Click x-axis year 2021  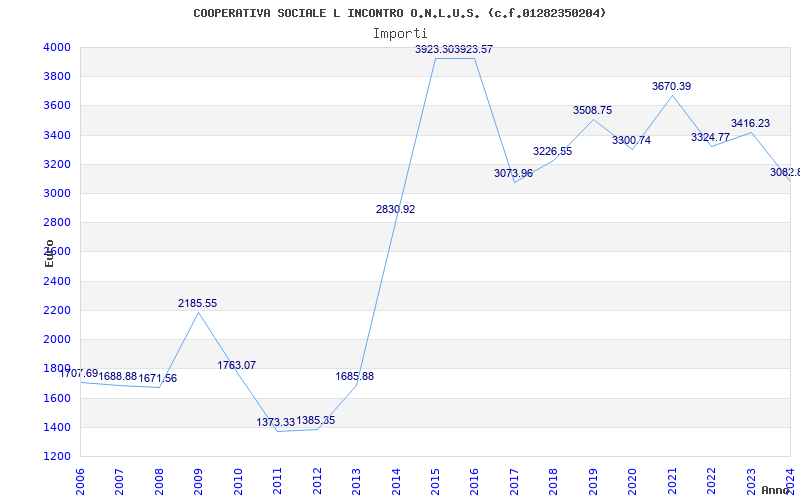click(672, 482)
